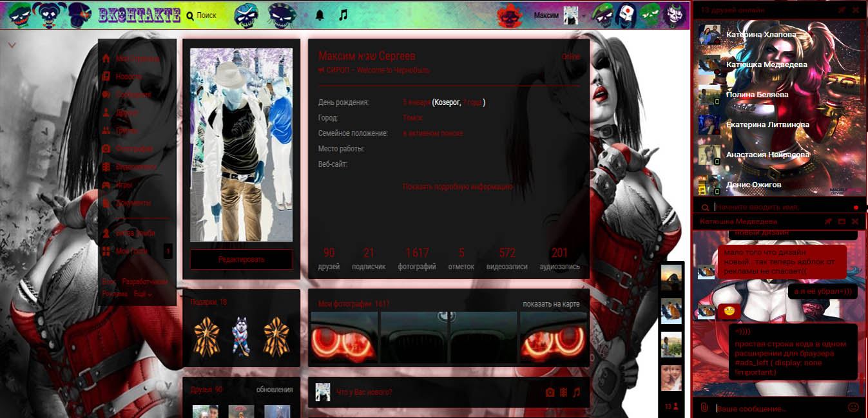Click the ВКонтакте logo in header

(x=139, y=15)
